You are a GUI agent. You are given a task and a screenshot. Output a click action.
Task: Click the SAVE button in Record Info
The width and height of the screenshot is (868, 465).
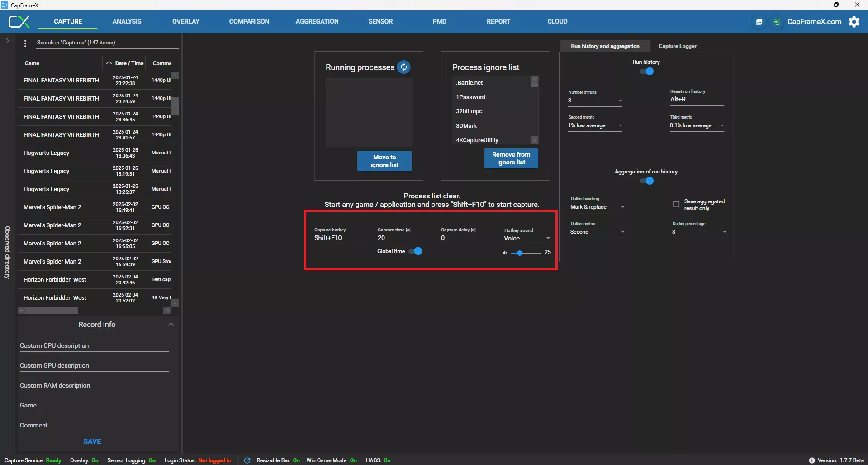point(92,441)
